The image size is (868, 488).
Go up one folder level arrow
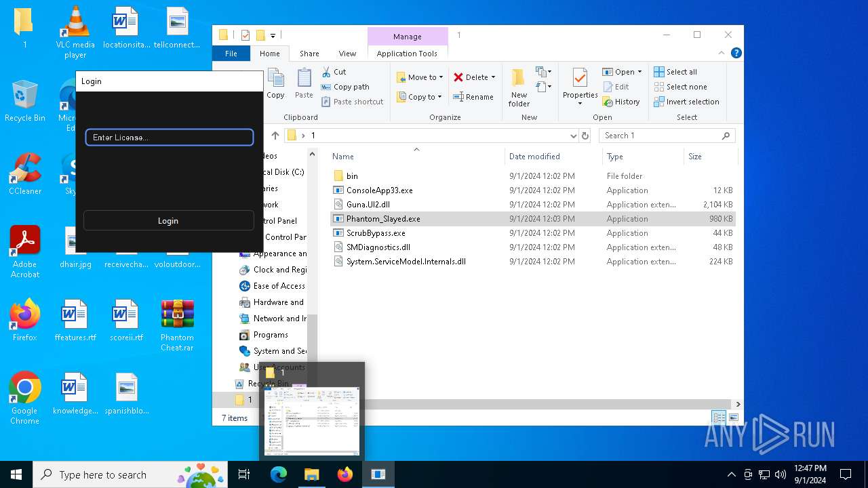275,136
